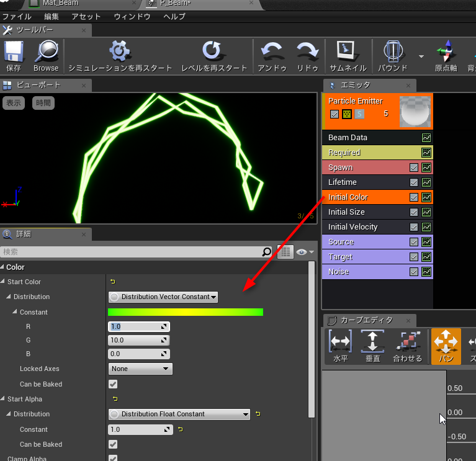476x461 pixels.
Task: Open the 編集 menu
Action: [52, 16]
